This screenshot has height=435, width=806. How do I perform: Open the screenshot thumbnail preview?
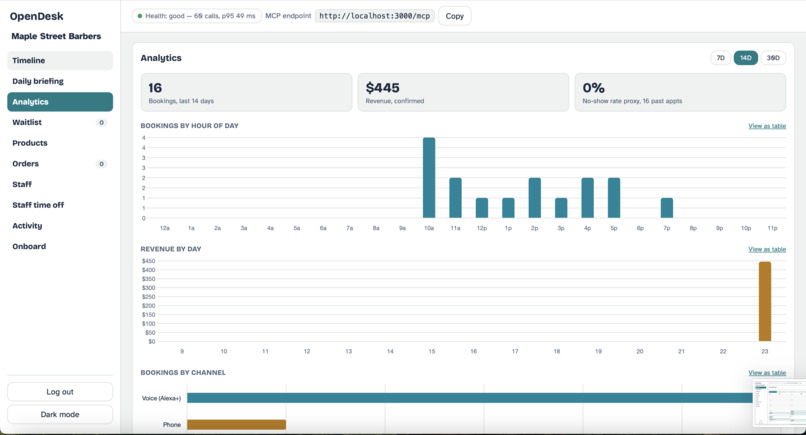(x=779, y=403)
